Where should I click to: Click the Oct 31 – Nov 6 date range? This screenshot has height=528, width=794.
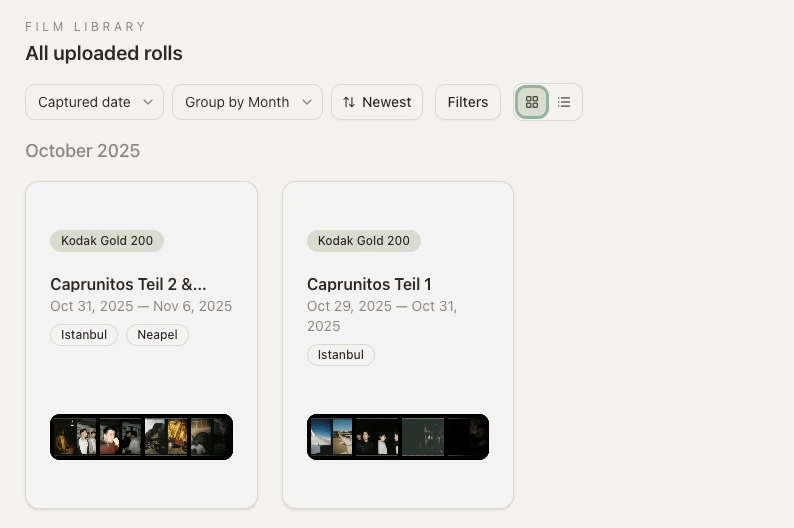[141, 306]
